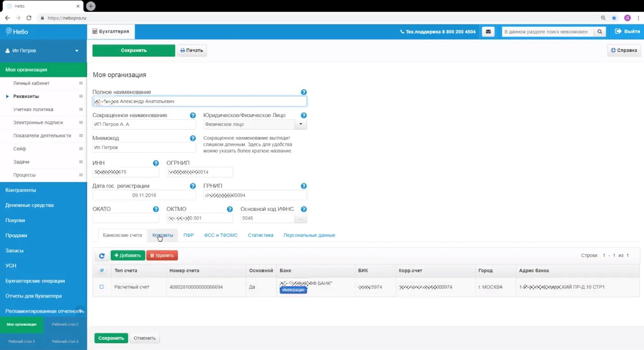Click grid icon next to Процессы
644x350 pixels.
(x=81, y=175)
